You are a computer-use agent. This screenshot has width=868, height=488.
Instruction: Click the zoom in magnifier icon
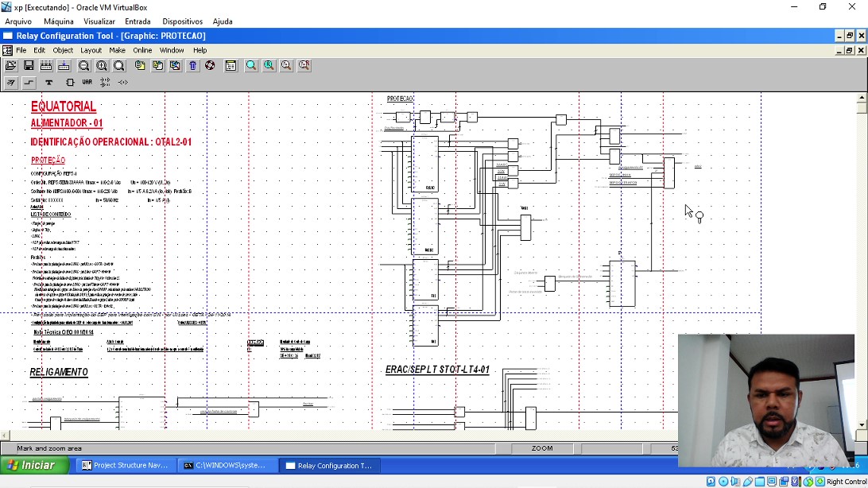click(x=101, y=66)
